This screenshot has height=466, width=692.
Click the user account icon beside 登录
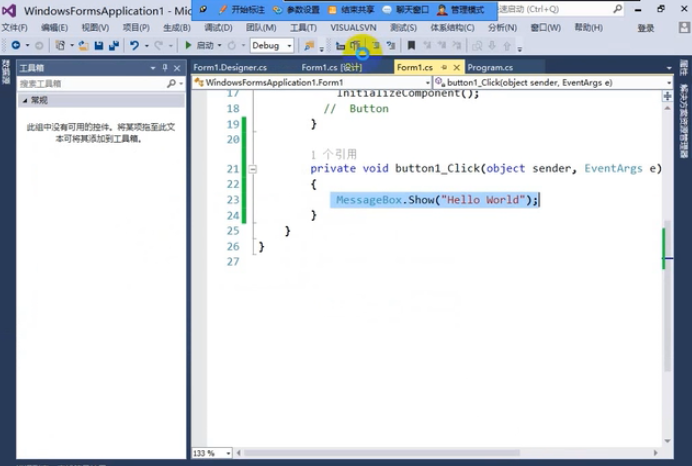(684, 27)
